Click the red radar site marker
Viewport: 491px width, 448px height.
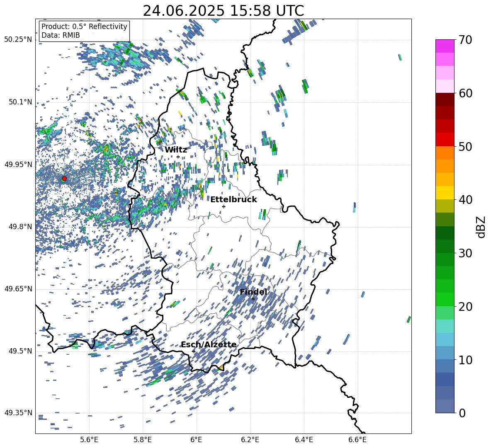pos(64,178)
